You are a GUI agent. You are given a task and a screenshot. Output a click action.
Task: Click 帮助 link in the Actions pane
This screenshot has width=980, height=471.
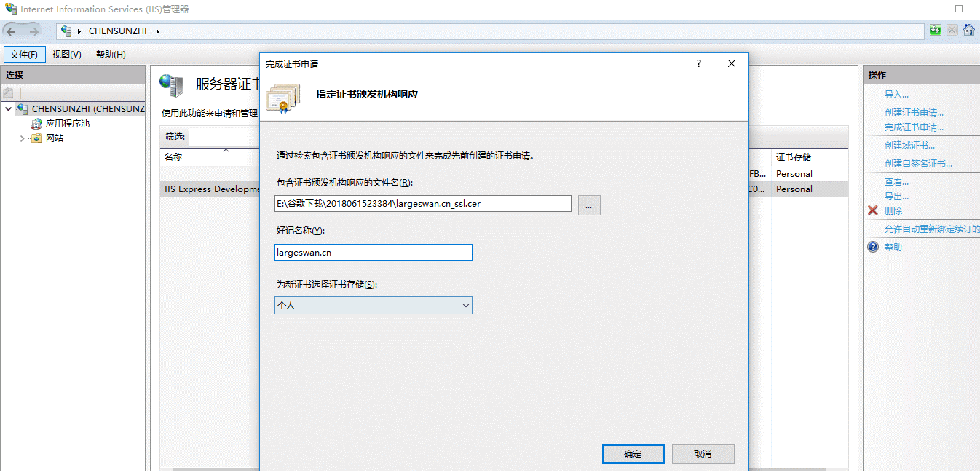pyautogui.click(x=893, y=247)
